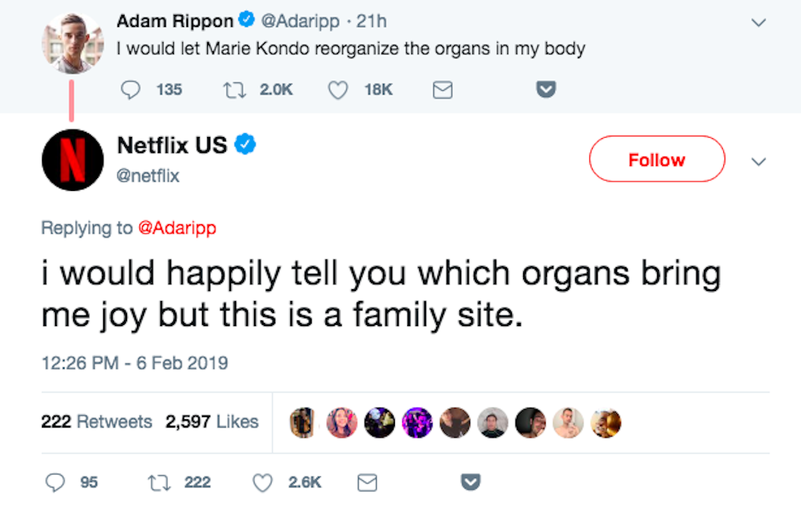Image resolution: width=801 pixels, height=532 pixels.
Task: Reply to the Netflix US tweet
Action: tap(56, 482)
